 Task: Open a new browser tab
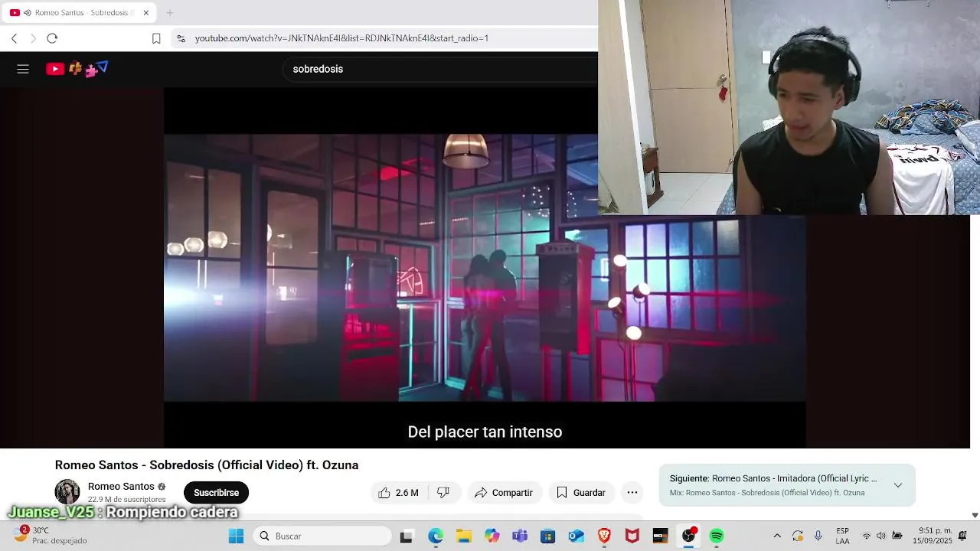pyautogui.click(x=169, y=13)
